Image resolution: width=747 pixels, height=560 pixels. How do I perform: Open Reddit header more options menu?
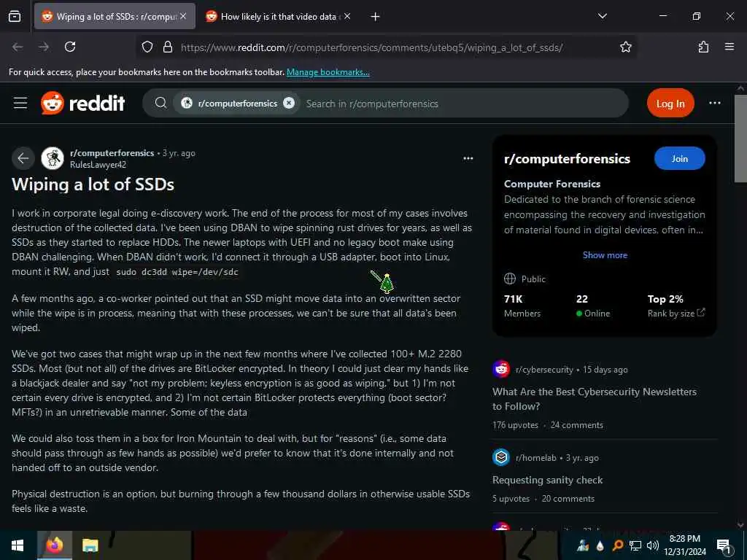click(x=715, y=103)
